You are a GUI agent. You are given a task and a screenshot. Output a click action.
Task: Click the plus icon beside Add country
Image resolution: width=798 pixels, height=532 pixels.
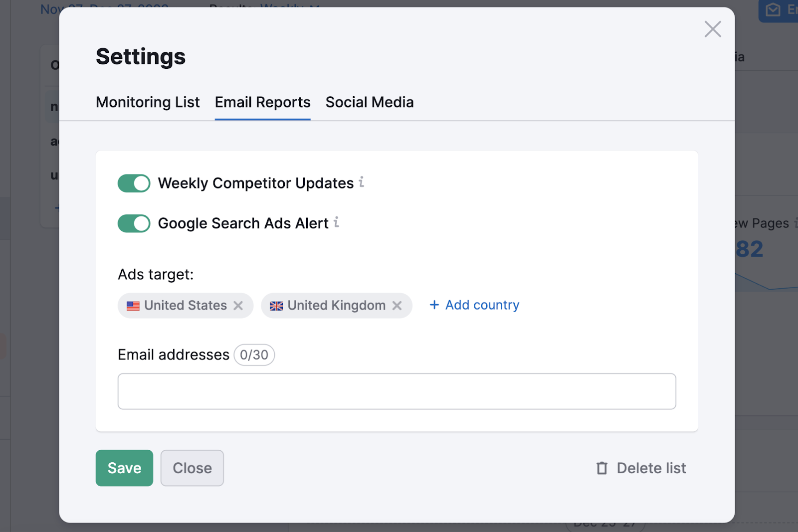(433, 305)
